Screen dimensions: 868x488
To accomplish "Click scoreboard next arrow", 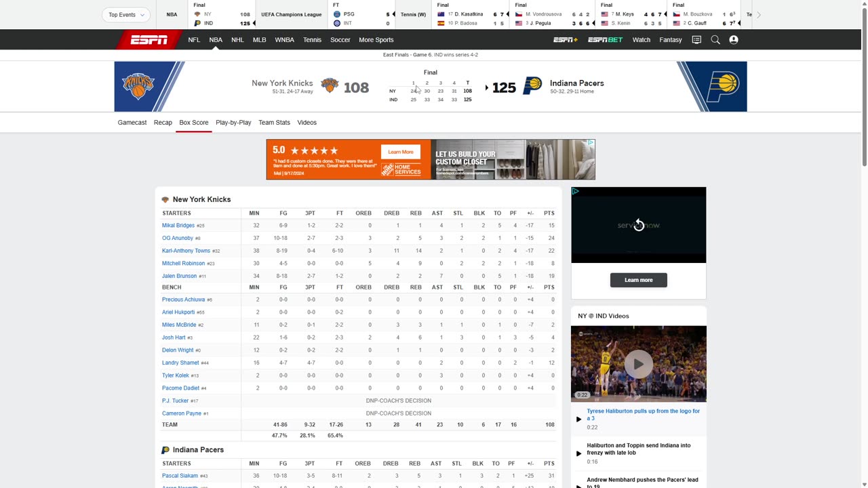I will (x=758, y=14).
